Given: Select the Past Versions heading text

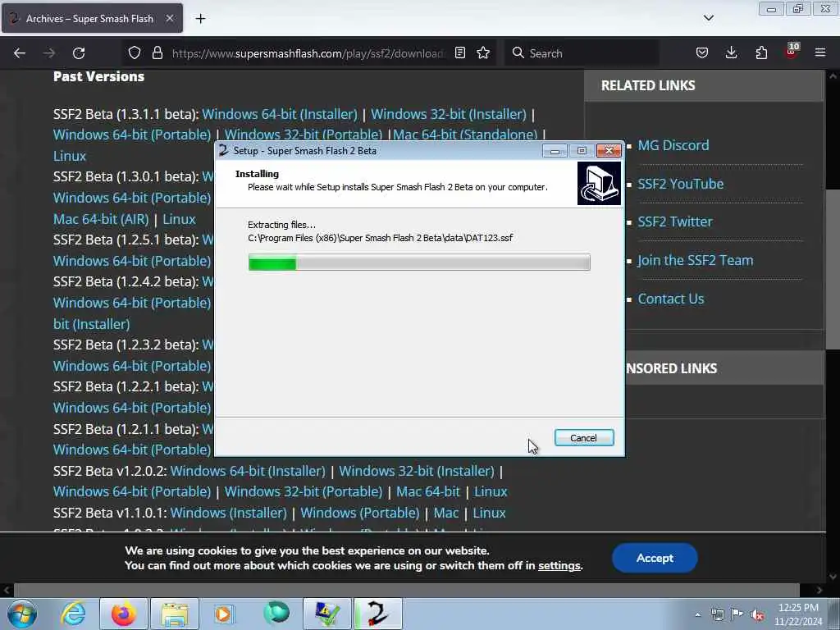Looking at the screenshot, I should pyautogui.click(x=98, y=76).
